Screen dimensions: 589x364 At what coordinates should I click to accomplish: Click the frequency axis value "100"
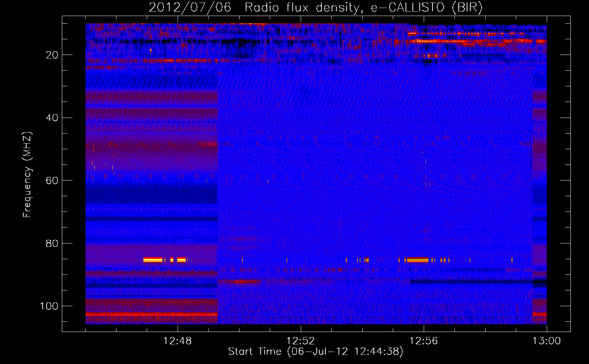[49, 306]
